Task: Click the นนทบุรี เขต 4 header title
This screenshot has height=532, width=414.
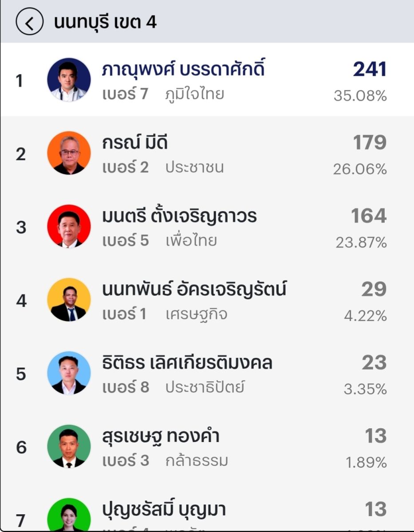Action: [105, 22]
